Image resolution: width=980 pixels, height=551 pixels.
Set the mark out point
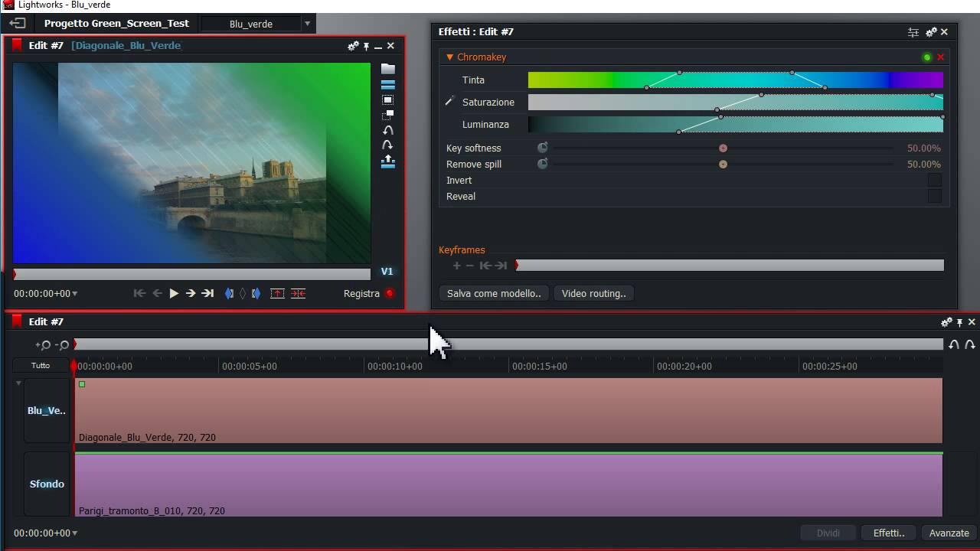(256, 293)
